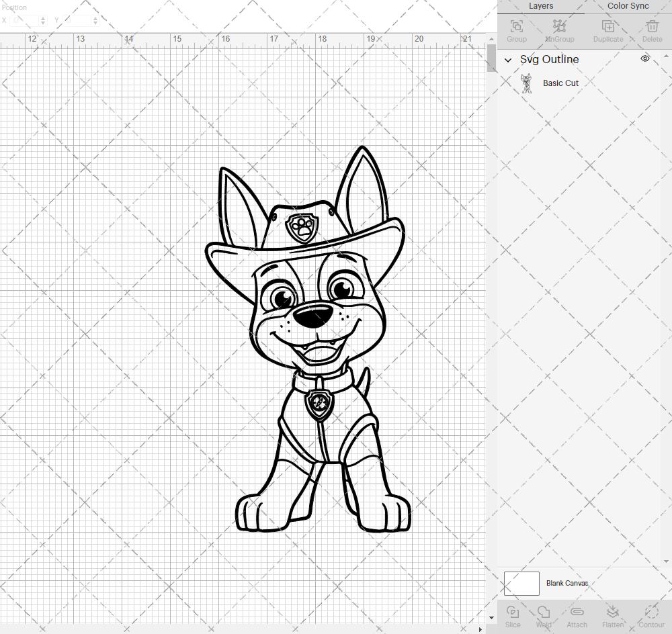Viewport: 672px width, 634px height.
Task: Click the Svg Outline layer title
Action: (550, 59)
